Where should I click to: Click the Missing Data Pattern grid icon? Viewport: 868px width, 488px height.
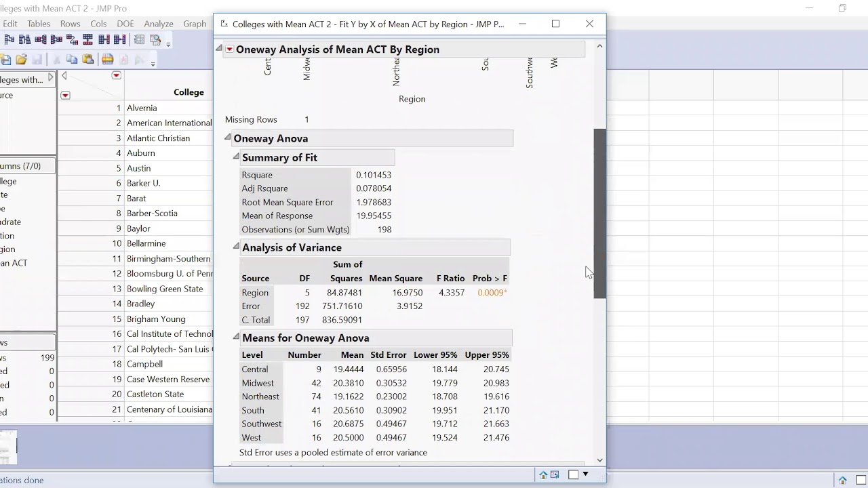coord(139,39)
